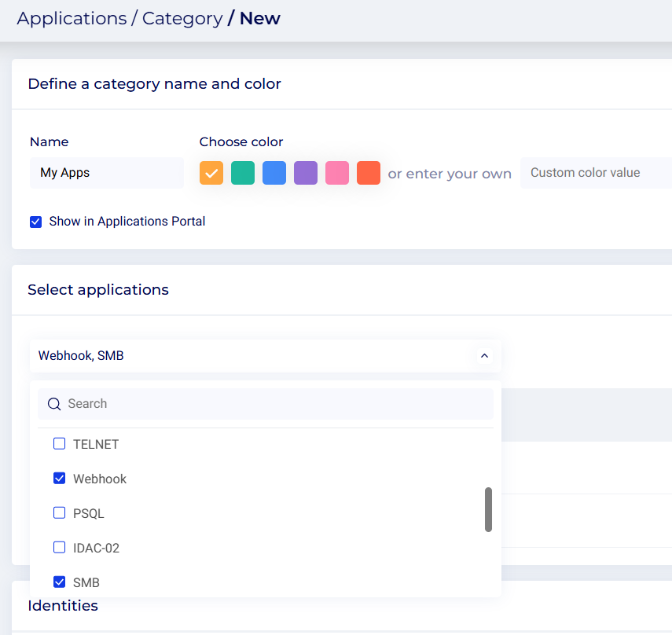Click the Webhook option label
The height and width of the screenshot is (635, 672).
pyautogui.click(x=100, y=479)
